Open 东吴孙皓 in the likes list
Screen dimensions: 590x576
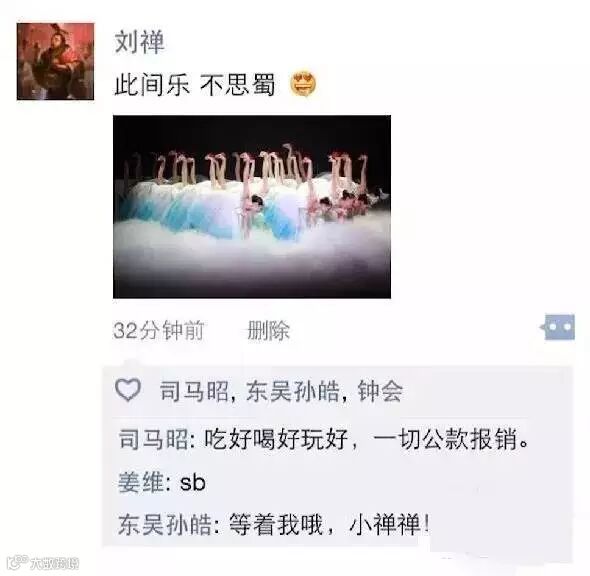pyautogui.click(x=293, y=391)
